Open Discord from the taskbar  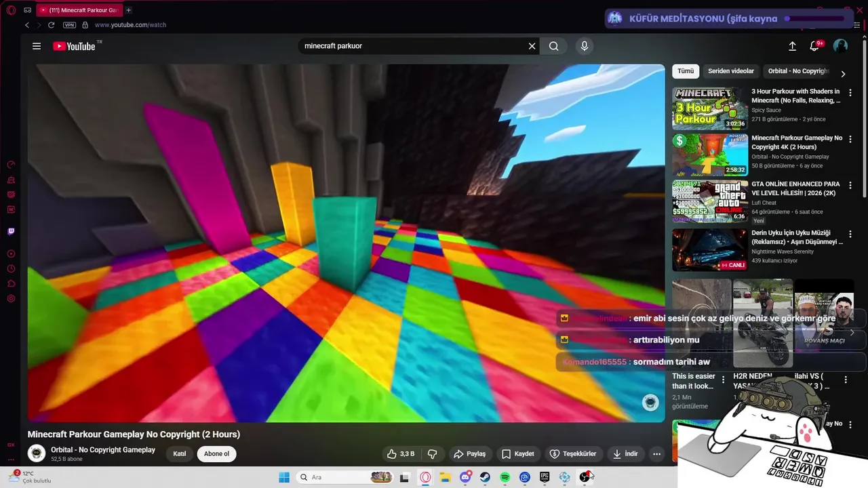pyautogui.click(x=465, y=477)
